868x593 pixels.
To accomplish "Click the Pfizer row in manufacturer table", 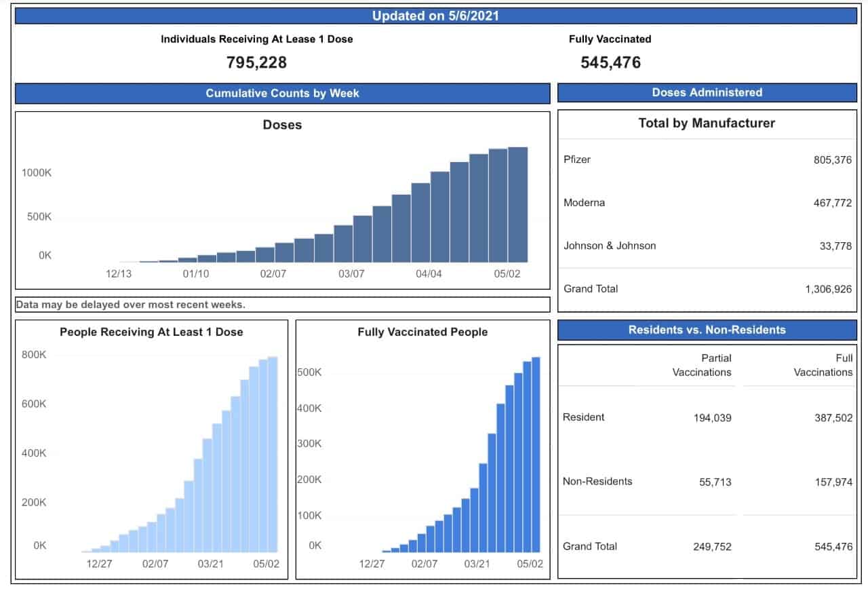I will pyautogui.click(x=707, y=159).
